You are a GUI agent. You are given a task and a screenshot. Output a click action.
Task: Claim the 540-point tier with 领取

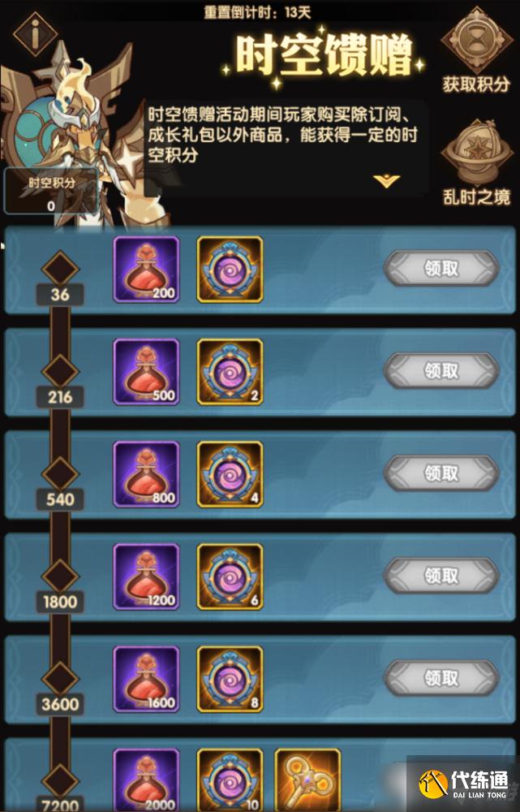tap(441, 473)
